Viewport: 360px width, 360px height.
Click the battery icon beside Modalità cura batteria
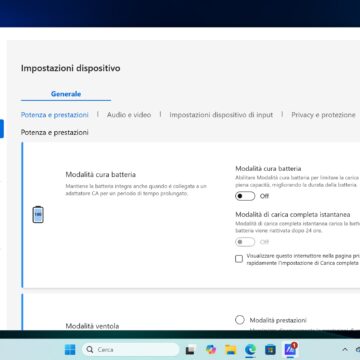(x=38, y=215)
